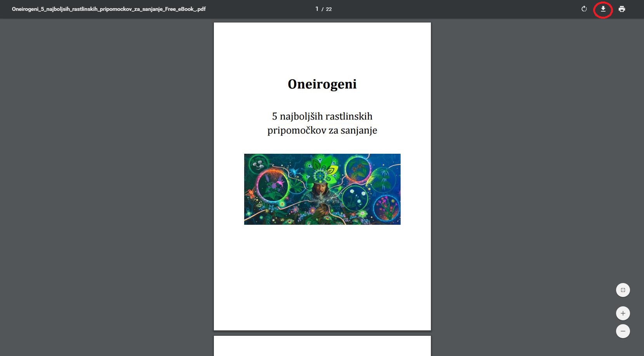
Task: Click the "Oneirogeni" title on the page
Action: [322, 84]
